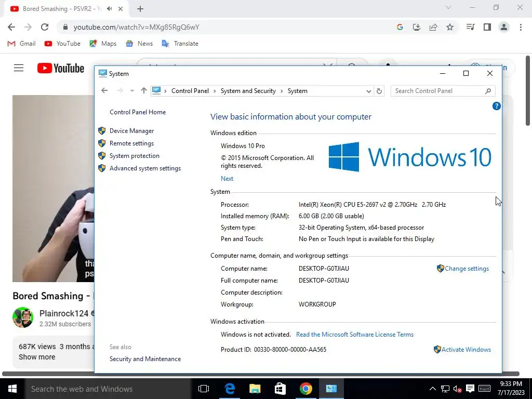The width and height of the screenshot is (532, 399).
Task: Expand the address bar history dropdown
Action: click(368, 91)
